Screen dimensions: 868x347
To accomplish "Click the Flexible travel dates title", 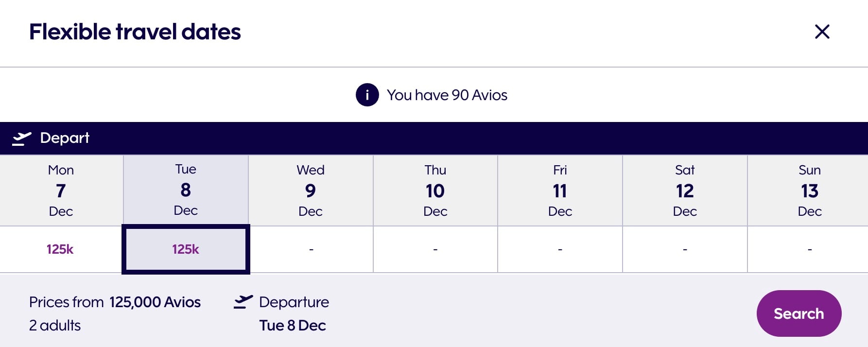I will (135, 32).
